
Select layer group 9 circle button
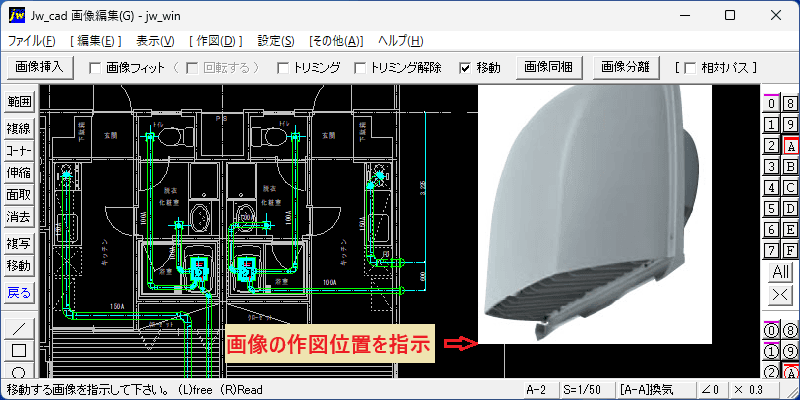(x=790, y=352)
